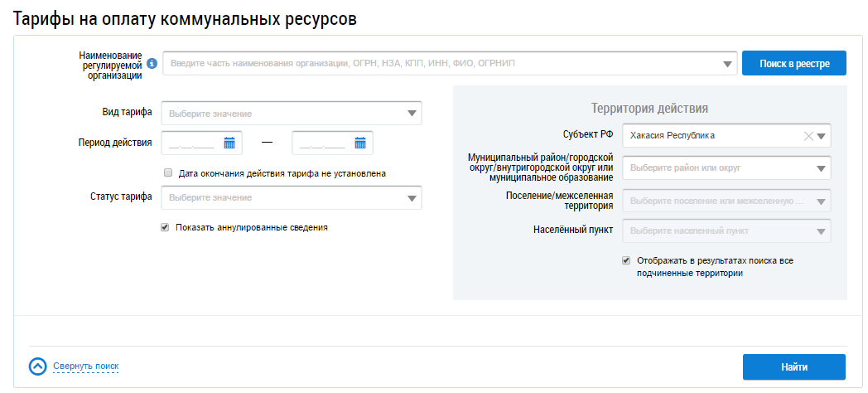The width and height of the screenshot is (868, 393).
Task: Uncheck 'Показать аннулированные сведения'
Action: coord(166,227)
